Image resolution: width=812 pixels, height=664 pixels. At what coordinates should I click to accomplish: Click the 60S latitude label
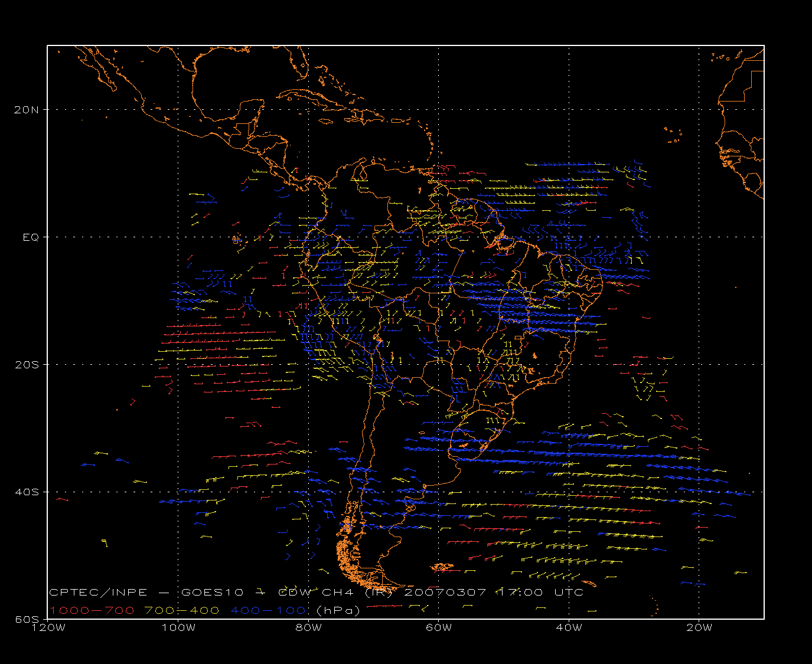click(26, 619)
